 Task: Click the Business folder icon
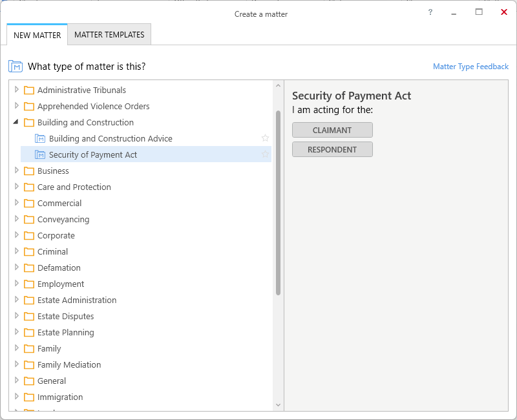29,171
